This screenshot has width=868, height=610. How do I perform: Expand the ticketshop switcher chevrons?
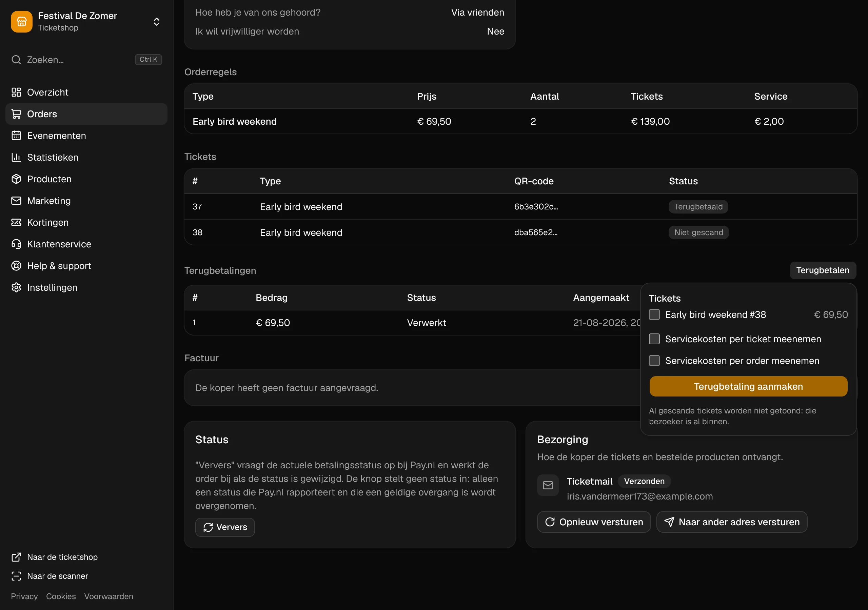pos(157,22)
